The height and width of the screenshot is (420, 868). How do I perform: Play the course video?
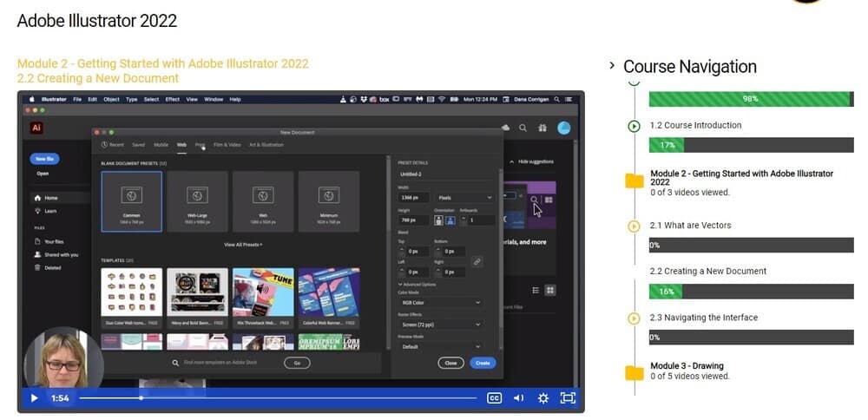[x=35, y=397]
